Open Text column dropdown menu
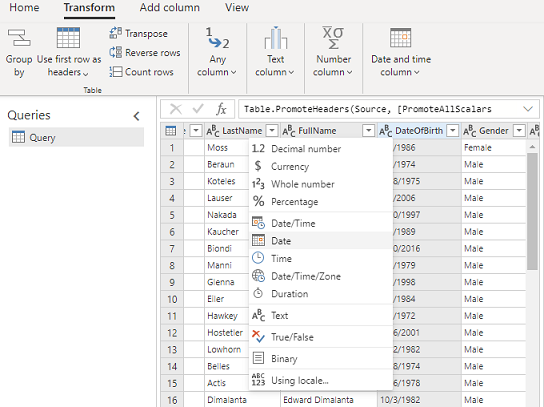The width and height of the screenshot is (544, 407). pos(275,52)
